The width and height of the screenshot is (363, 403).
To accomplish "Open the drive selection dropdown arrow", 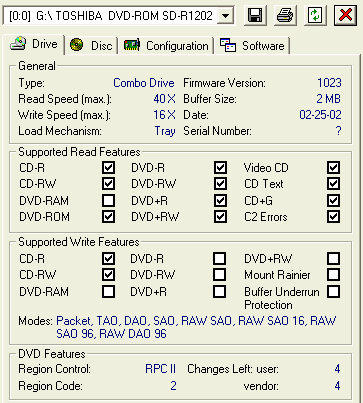I will click(x=225, y=15).
